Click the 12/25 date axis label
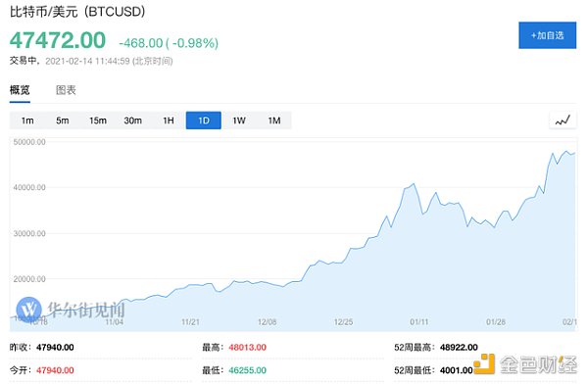Image resolution: width=588 pixels, height=385 pixels. point(344,322)
